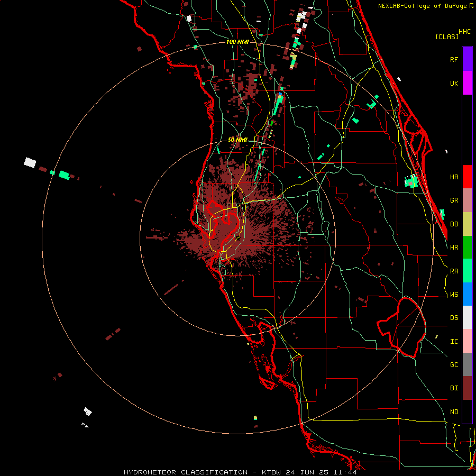Click the 11:44 timestamp
Viewport: 476px width, 476px height.
click(345, 472)
